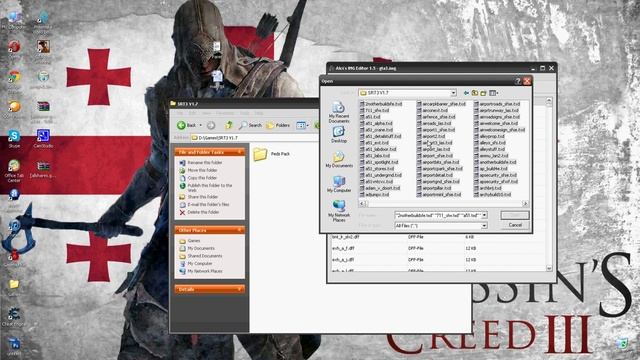Expand the File name dropdown
Screen dimensions: 640x360
click(484, 215)
